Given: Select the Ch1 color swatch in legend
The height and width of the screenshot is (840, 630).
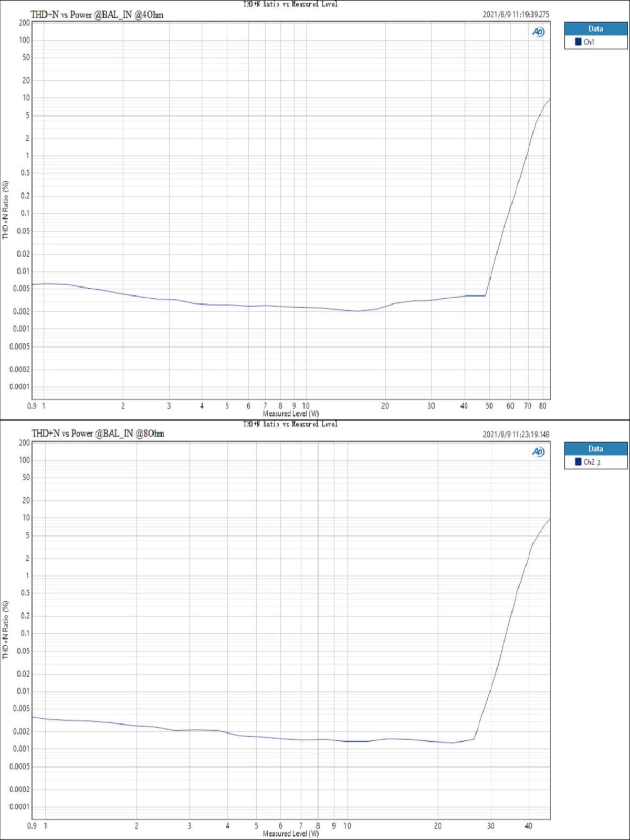Looking at the screenshot, I should click(578, 42).
